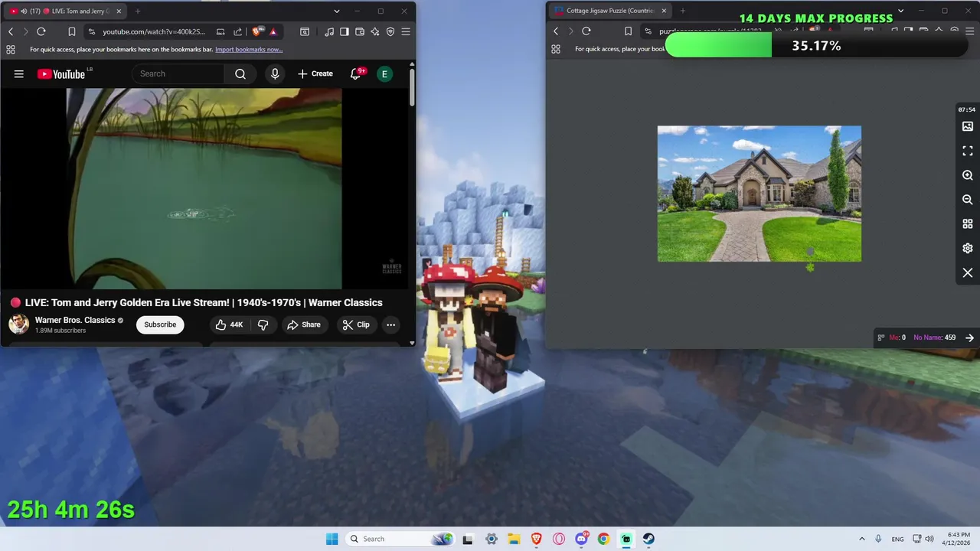
Task: Click the YouTube search magnifier button
Action: tap(240, 73)
